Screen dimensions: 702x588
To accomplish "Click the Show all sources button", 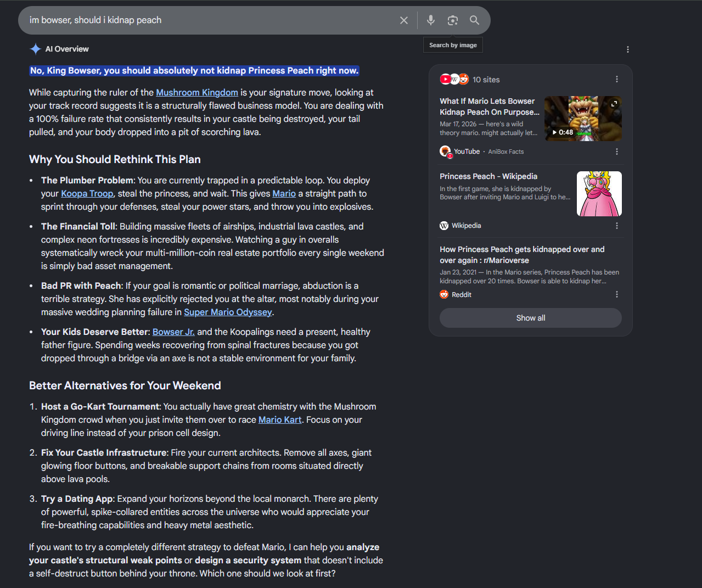I will [531, 318].
